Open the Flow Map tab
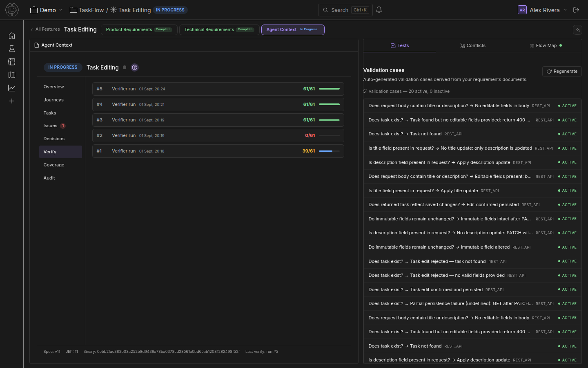 (x=546, y=45)
